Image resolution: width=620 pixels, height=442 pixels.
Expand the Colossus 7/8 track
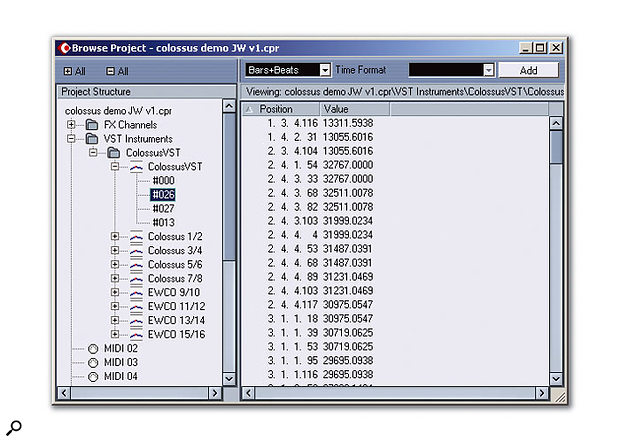coord(115,278)
